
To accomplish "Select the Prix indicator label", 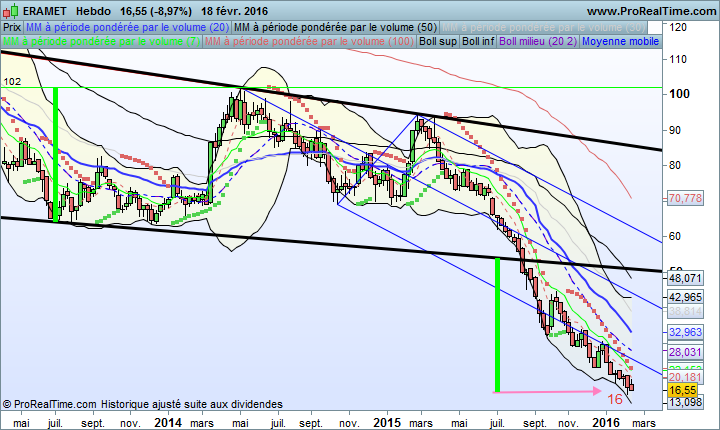I will pyautogui.click(x=12, y=27).
